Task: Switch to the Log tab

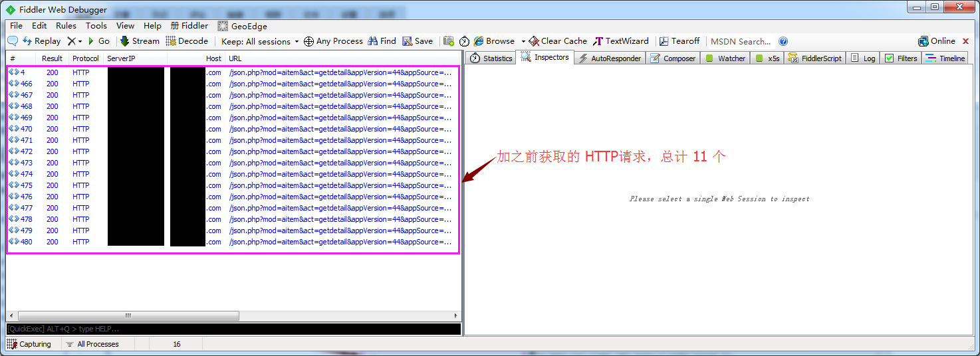Action: pos(863,58)
